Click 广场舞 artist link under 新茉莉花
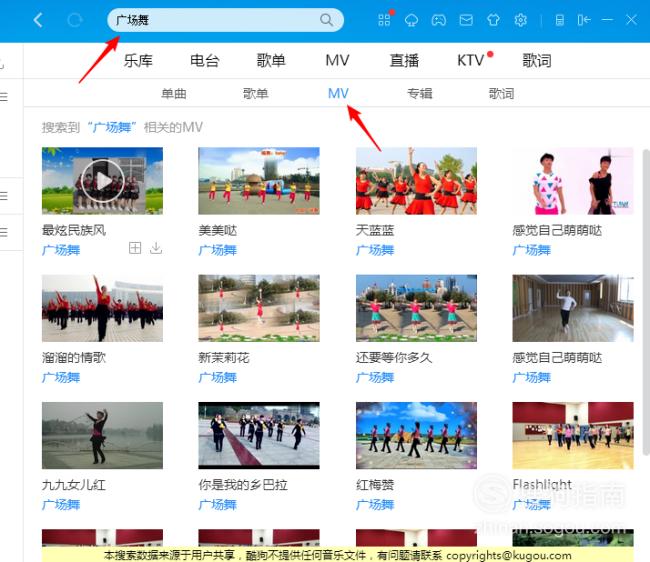 coord(217,377)
